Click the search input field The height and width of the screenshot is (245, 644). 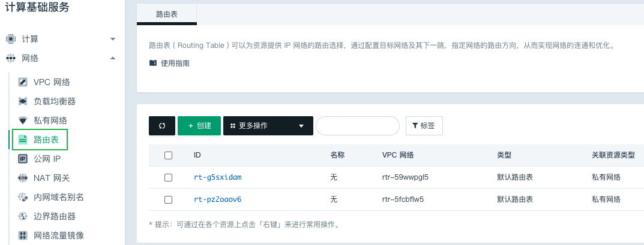pos(358,126)
